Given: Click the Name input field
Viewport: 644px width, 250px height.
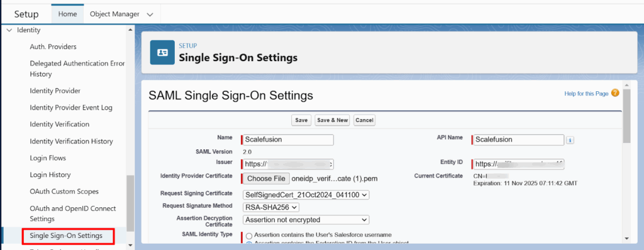Looking at the screenshot, I should coord(288,140).
